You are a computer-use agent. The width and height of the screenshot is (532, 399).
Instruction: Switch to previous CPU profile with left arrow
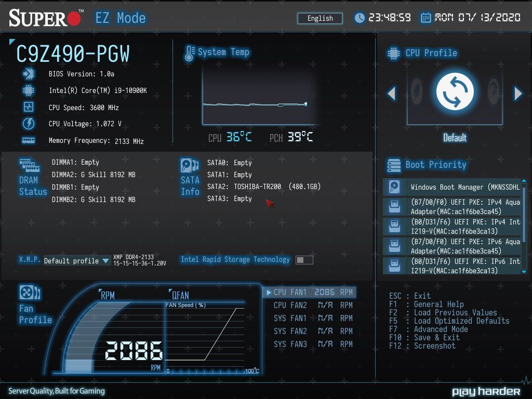tap(392, 94)
